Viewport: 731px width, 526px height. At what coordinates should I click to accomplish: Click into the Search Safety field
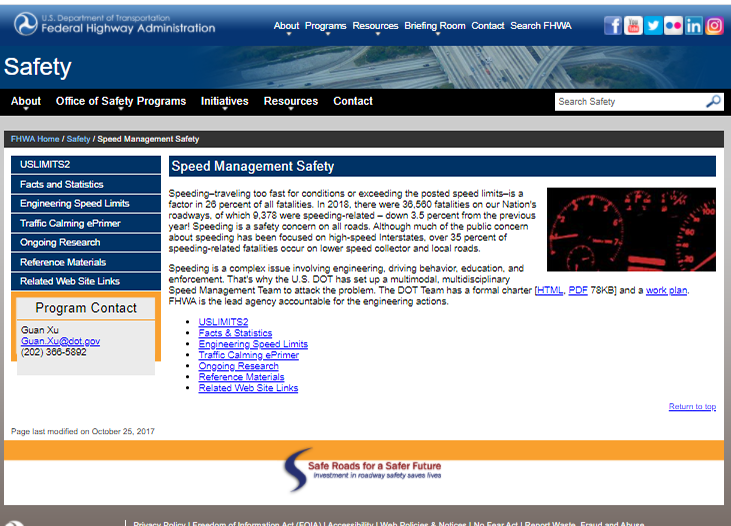tap(629, 102)
